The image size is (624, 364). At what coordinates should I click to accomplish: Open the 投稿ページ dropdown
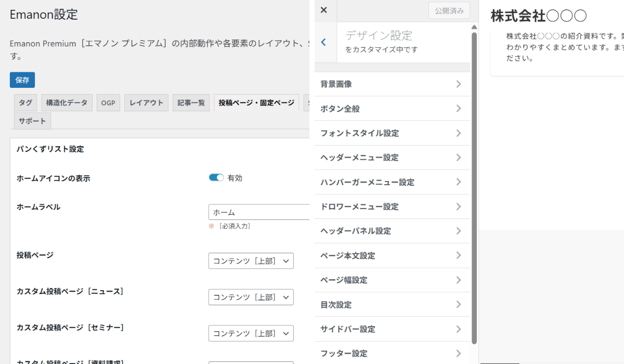pos(251,261)
